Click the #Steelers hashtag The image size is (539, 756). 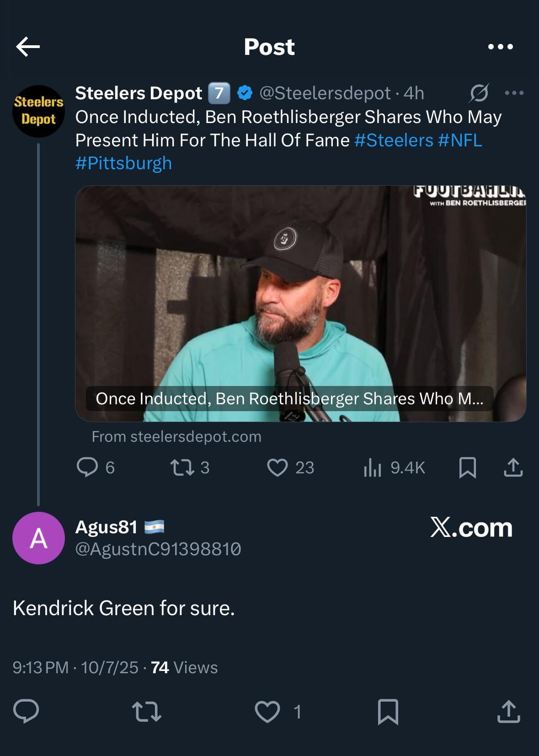tap(393, 140)
